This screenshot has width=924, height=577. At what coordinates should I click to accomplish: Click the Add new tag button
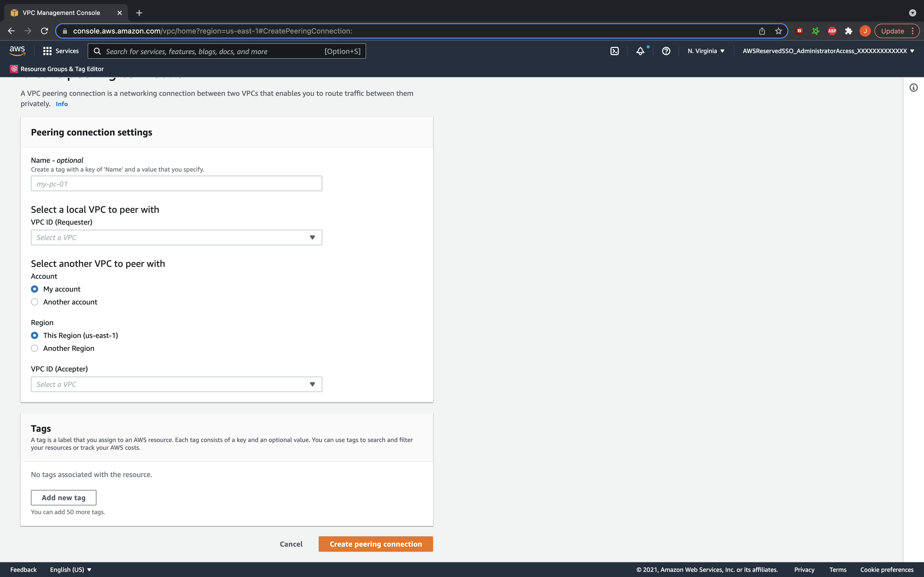pos(63,498)
